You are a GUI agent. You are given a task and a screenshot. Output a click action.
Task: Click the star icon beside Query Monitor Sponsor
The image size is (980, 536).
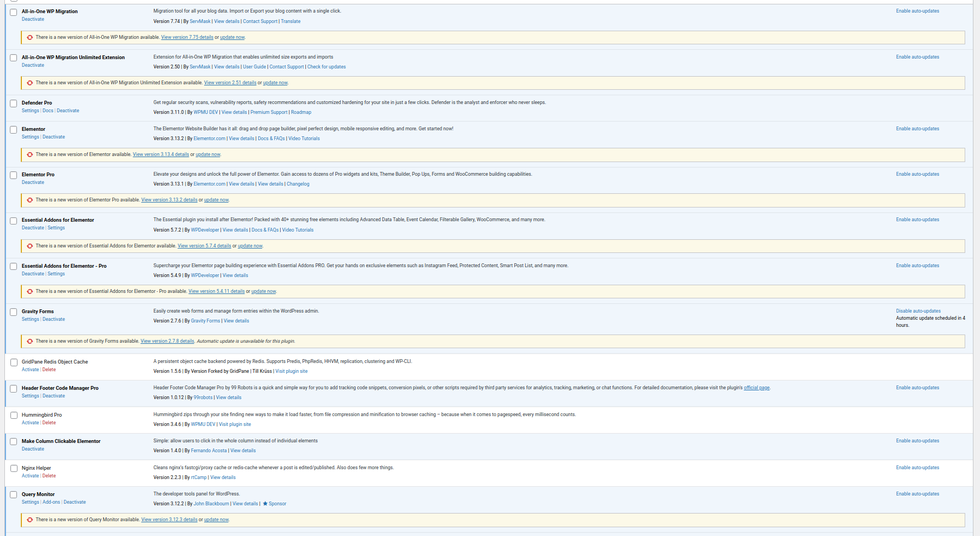coord(265,504)
